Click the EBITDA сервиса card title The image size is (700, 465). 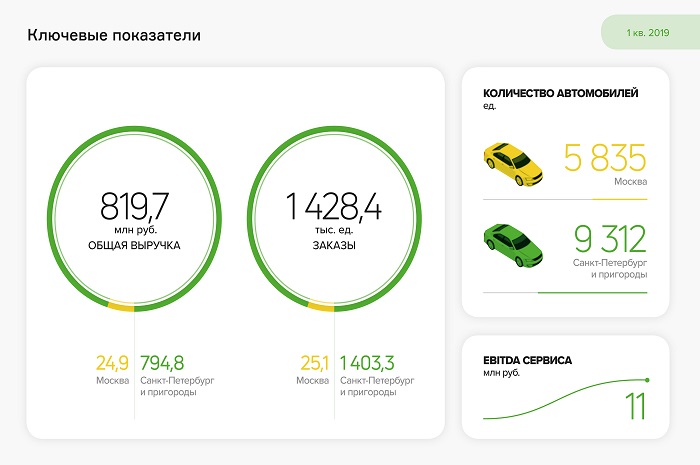click(x=527, y=359)
